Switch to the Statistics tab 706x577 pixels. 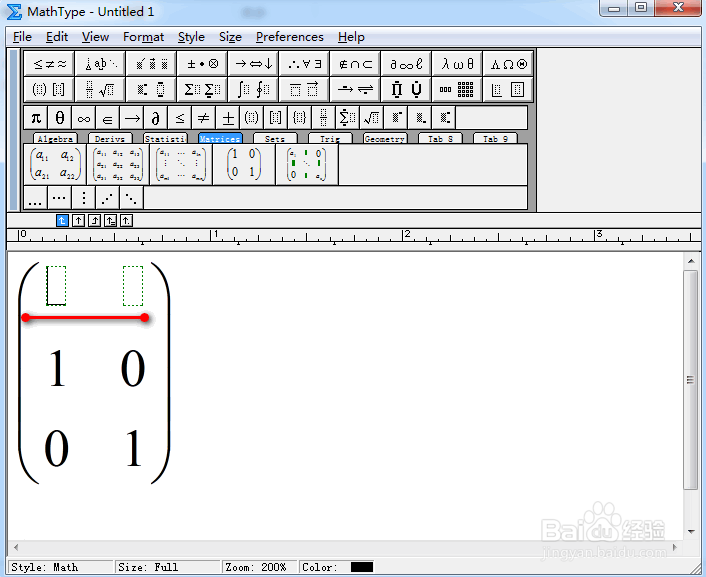coord(165,139)
